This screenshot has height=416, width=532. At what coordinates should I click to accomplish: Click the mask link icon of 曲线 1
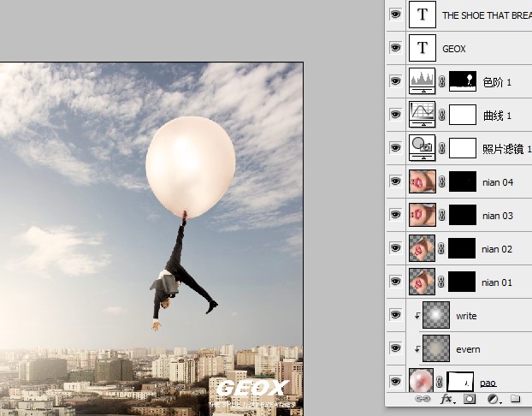pos(441,115)
